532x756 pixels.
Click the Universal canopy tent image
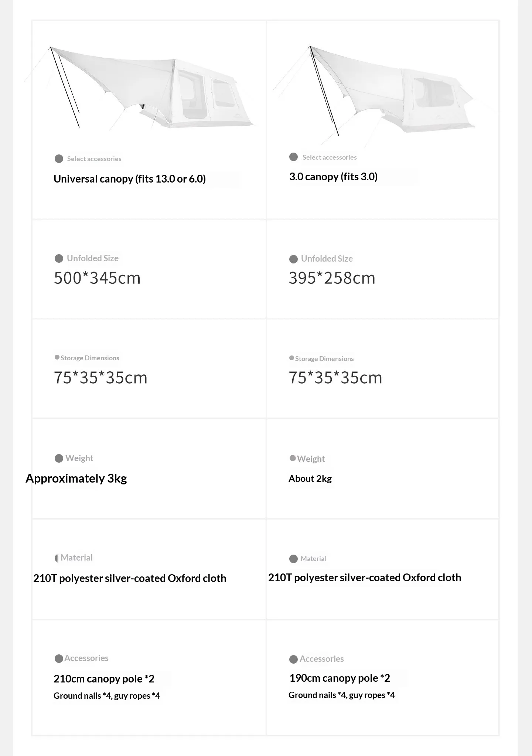click(x=140, y=87)
